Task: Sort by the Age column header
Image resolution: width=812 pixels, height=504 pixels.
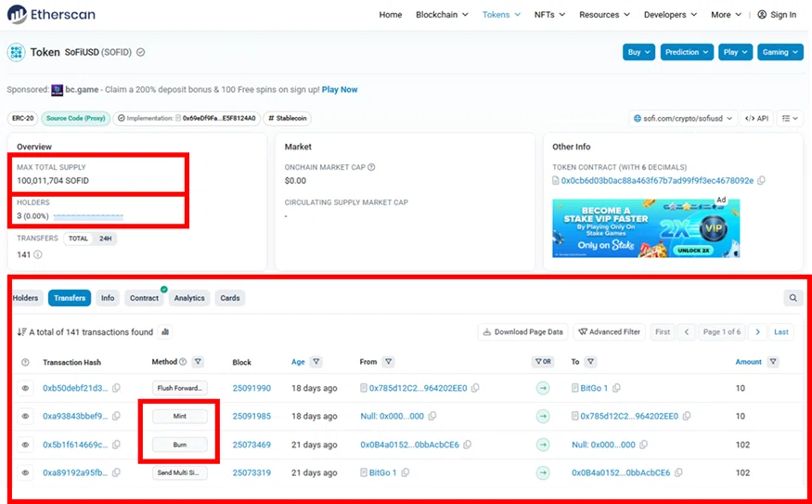Action: (x=298, y=362)
